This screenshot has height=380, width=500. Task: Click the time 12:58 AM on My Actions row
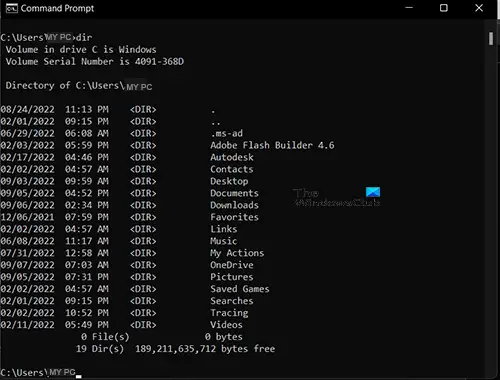(x=87, y=253)
